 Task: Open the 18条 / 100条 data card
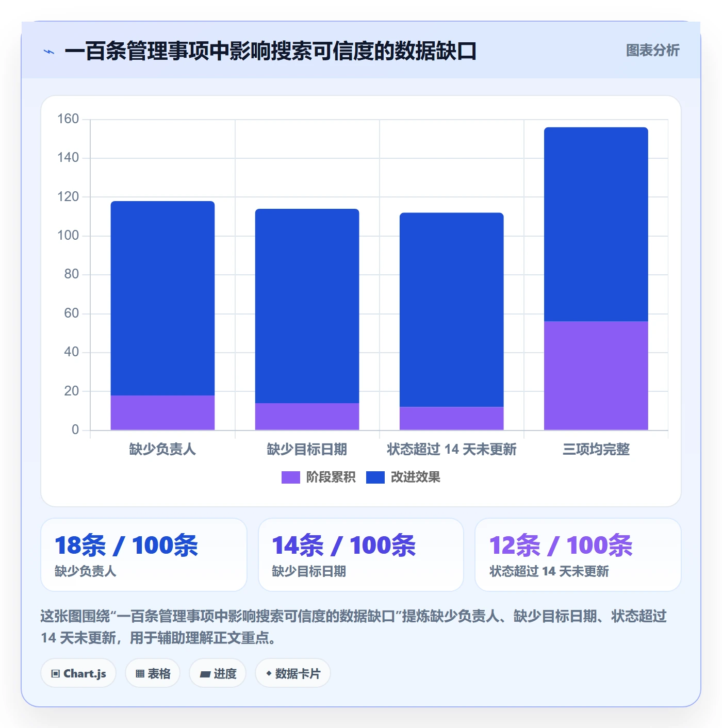pyautogui.click(x=144, y=555)
